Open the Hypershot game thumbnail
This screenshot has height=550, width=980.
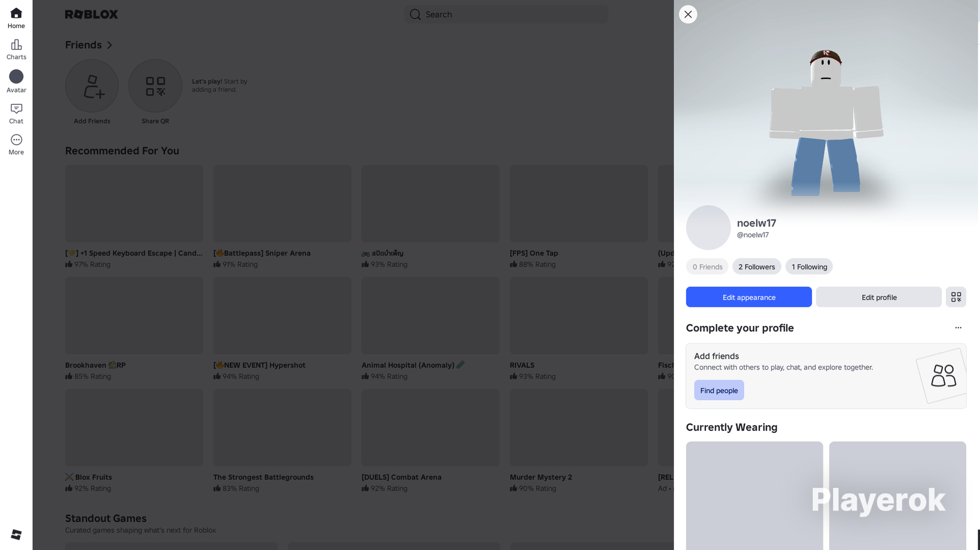pos(282,316)
